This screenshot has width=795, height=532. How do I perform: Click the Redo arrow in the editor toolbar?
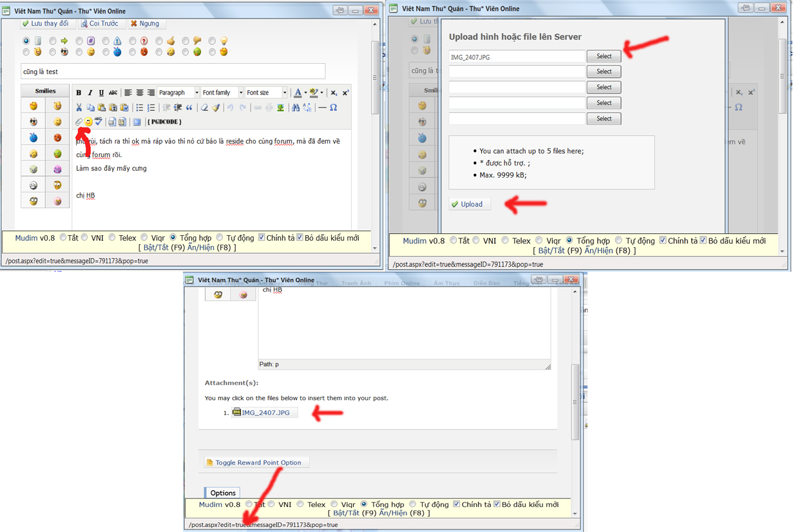(242, 108)
